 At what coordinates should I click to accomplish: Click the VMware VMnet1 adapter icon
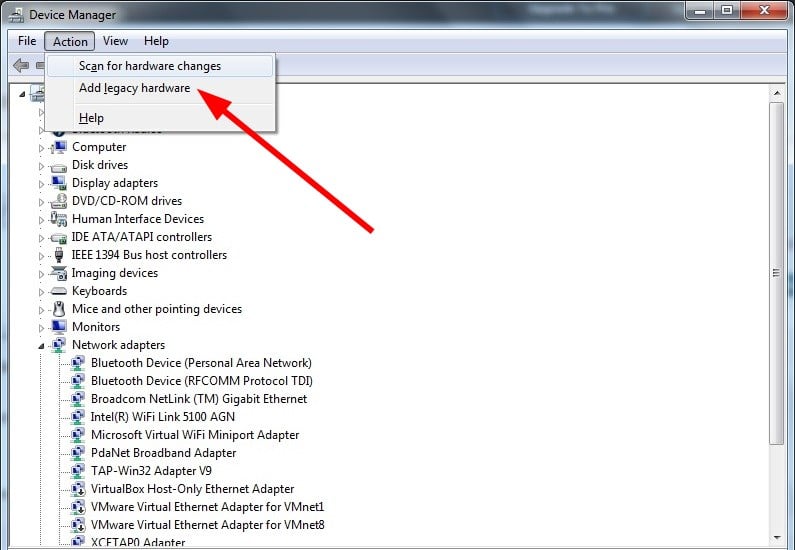point(78,507)
